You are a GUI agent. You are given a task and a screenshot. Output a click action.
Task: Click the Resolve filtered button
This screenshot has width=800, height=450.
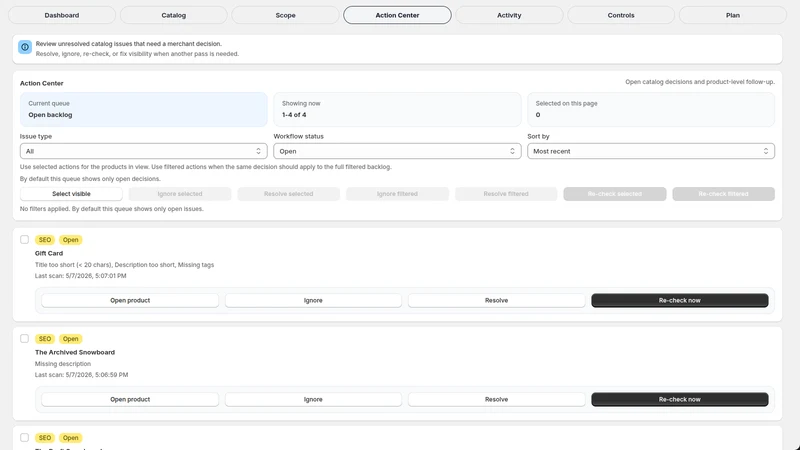coord(506,194)
